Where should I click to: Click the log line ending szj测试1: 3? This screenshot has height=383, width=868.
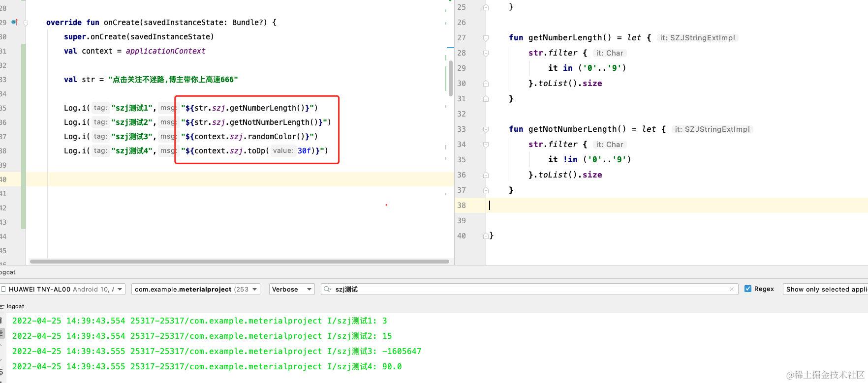tap(199, 321)
